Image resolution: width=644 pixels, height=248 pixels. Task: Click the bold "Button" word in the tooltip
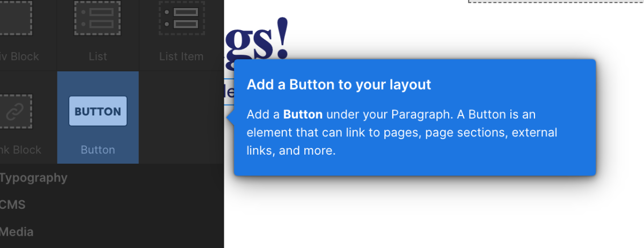(303, 114)
